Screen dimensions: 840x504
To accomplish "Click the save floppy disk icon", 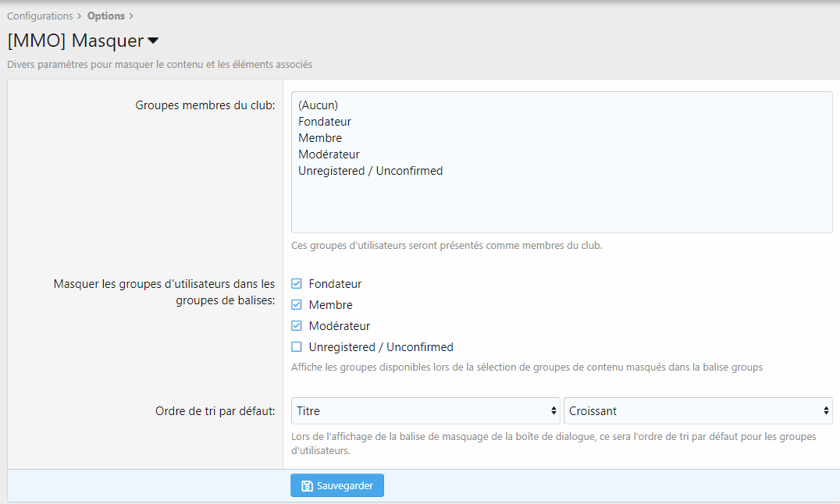I will pyautogui.click(x=307, y=486).
